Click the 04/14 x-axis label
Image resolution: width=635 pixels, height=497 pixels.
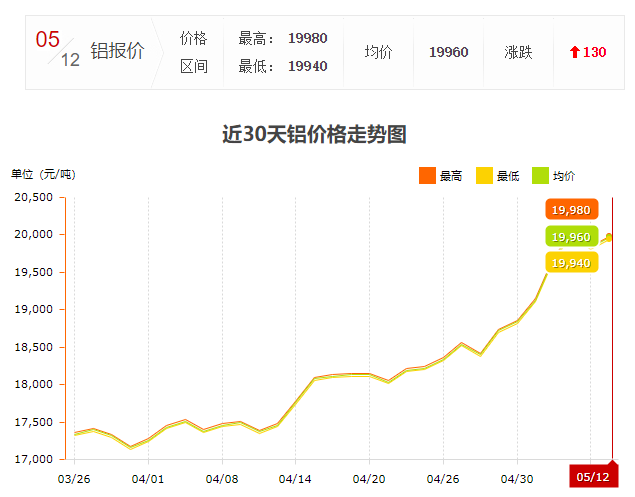click(x=295, y=478)
